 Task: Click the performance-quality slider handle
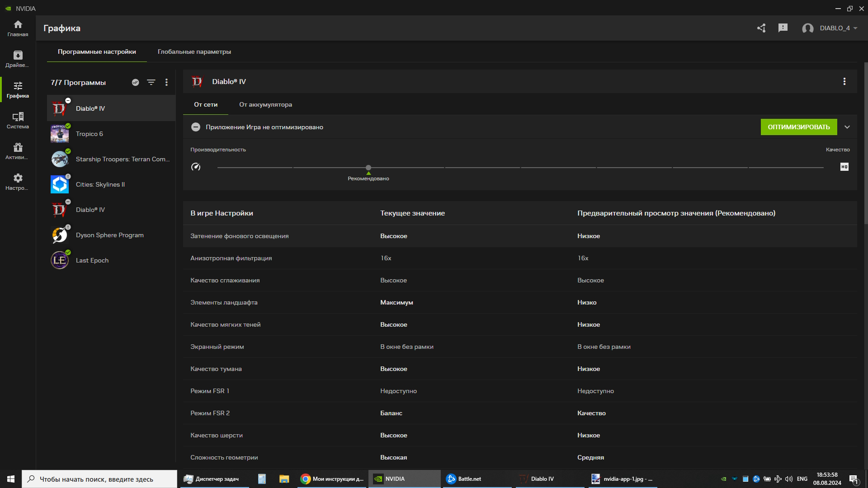tap(368, 168)
